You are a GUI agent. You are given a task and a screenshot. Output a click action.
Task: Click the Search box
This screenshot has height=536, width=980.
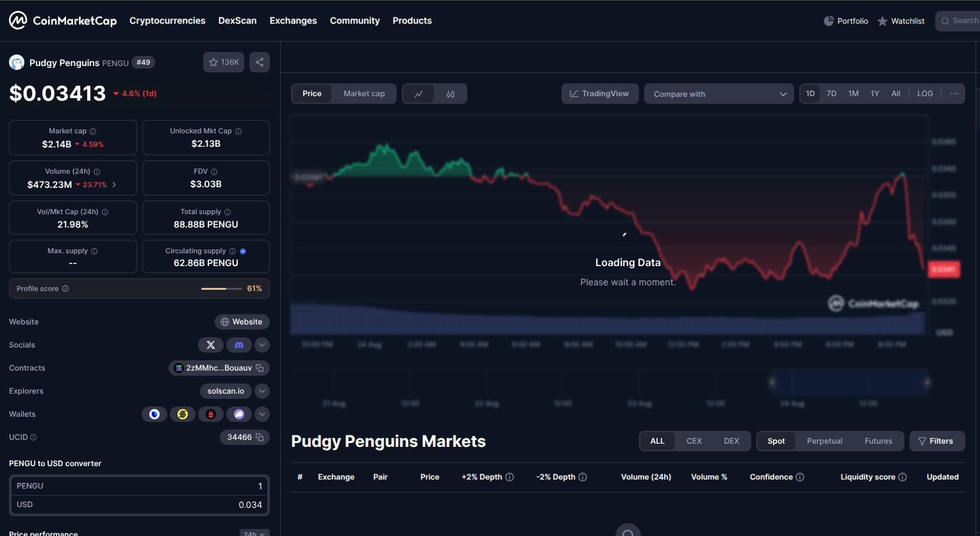958,21
